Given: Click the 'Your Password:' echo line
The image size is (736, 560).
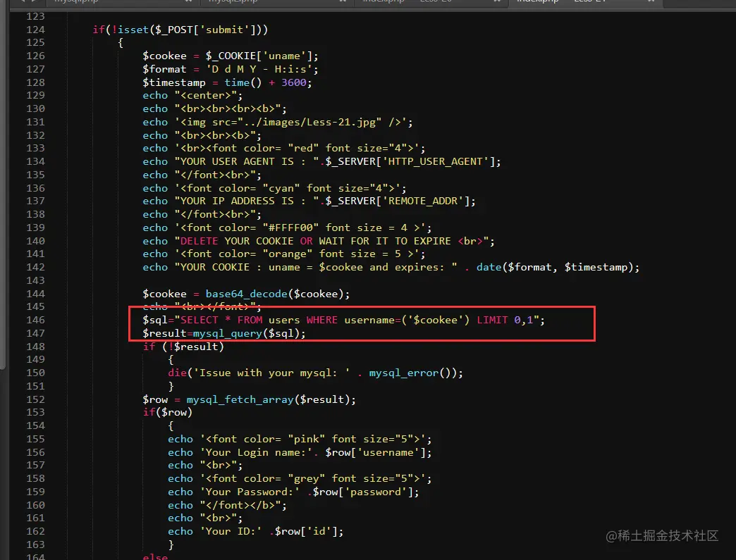Looking at the screenshot, I should (x=293, y=492).
